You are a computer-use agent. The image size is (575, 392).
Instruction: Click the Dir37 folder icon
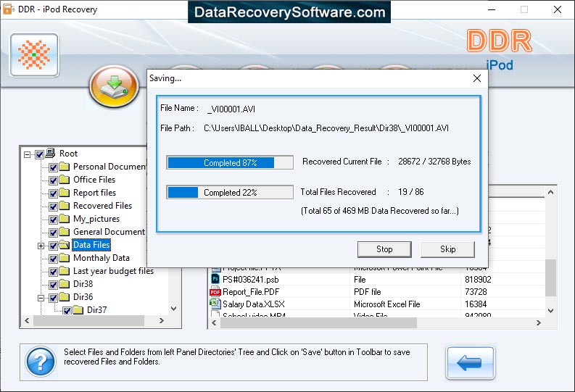[78, 310]
